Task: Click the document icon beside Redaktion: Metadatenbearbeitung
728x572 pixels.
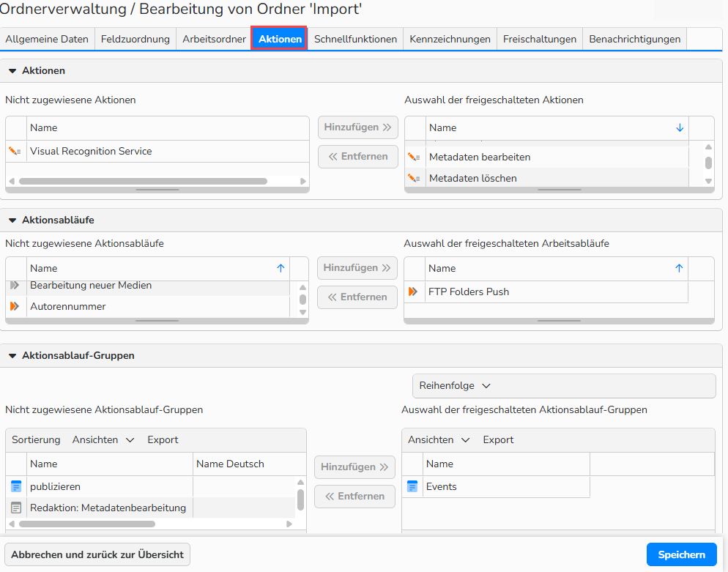Action: (x=16, y=508)
